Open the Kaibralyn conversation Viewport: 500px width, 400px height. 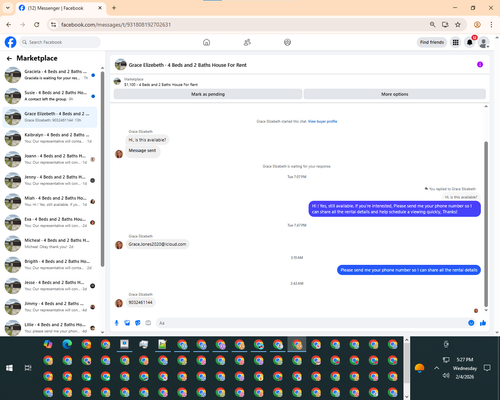[x=50, y=138]
